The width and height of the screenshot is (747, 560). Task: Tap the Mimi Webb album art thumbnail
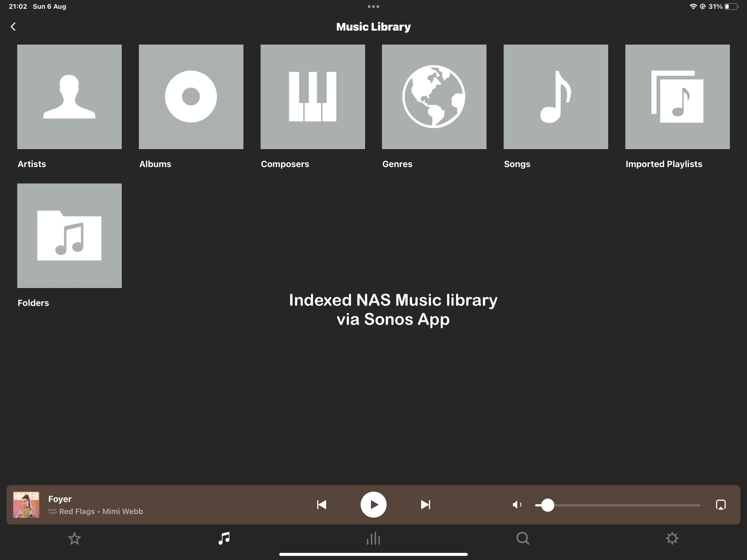point(26,504)
